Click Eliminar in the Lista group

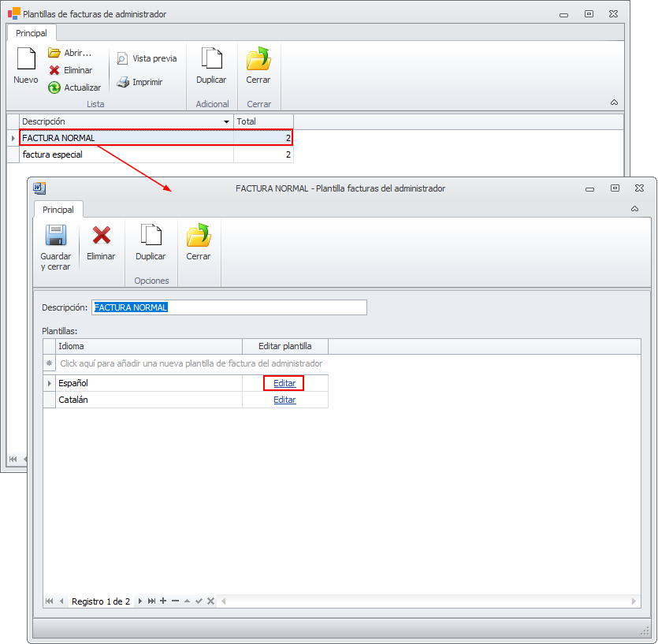(70, 70)
